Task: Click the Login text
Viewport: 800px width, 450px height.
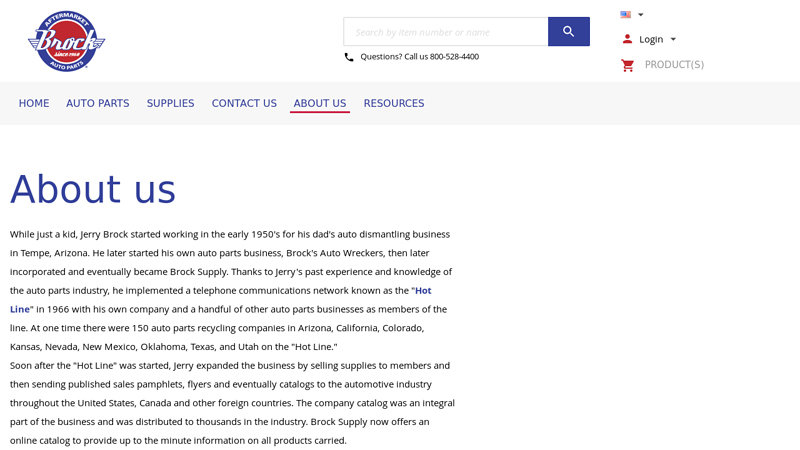Action: pyautogui.click(x=651, y=39)
